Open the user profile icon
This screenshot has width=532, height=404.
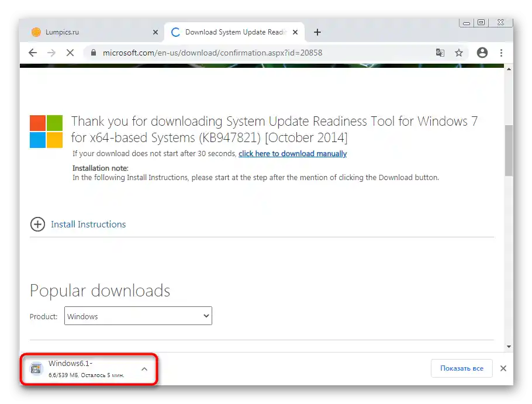pyautogui.click(x=482, y=53)
